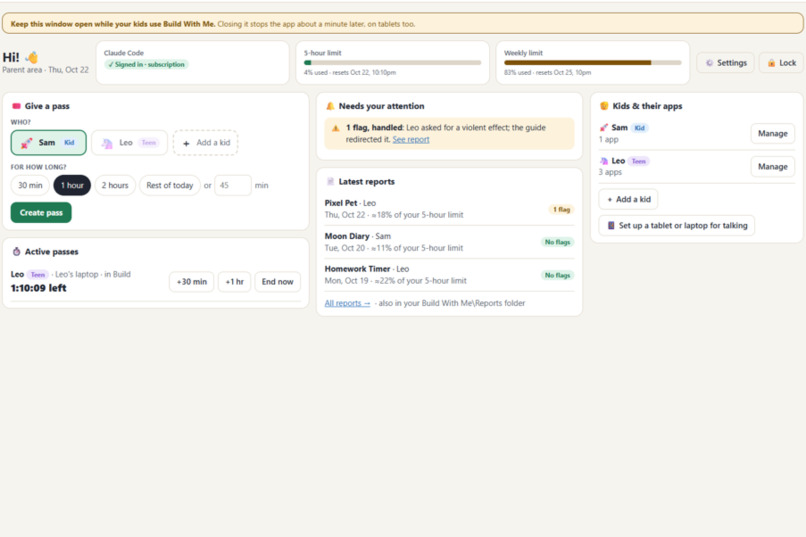Click the document icon beside Latest reports
This screenshot has height=537, width=806.
331,181
